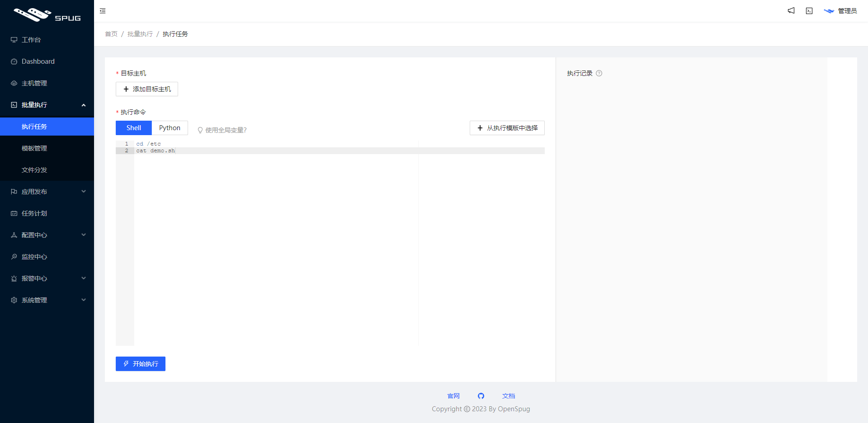Viewport: 868px width, 423px height.
Task: Click the 执行命令 field label
Action: click(x=133, y=112)
